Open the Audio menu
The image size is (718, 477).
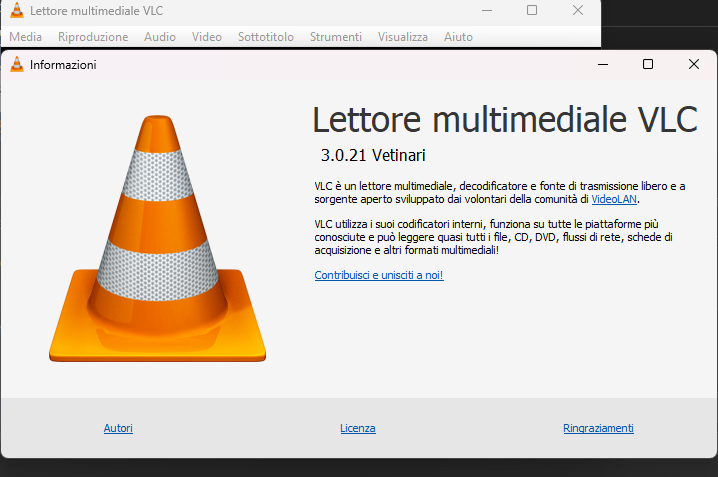[160, 37]
